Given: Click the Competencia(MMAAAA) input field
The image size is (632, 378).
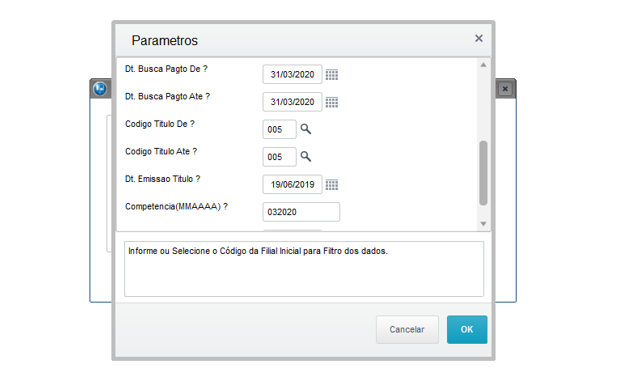Looking at the screenshot, I should [x=301, y=212].
